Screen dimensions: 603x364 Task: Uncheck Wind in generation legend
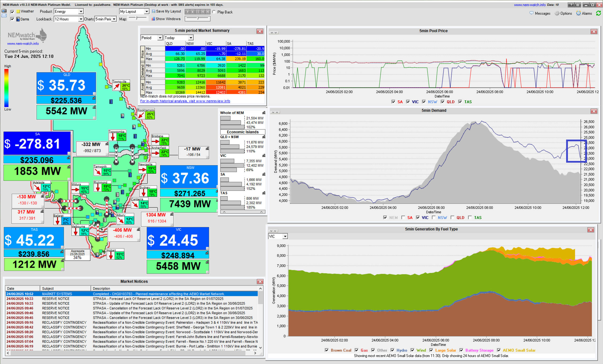pyautogui.click(x=412, y=350)
